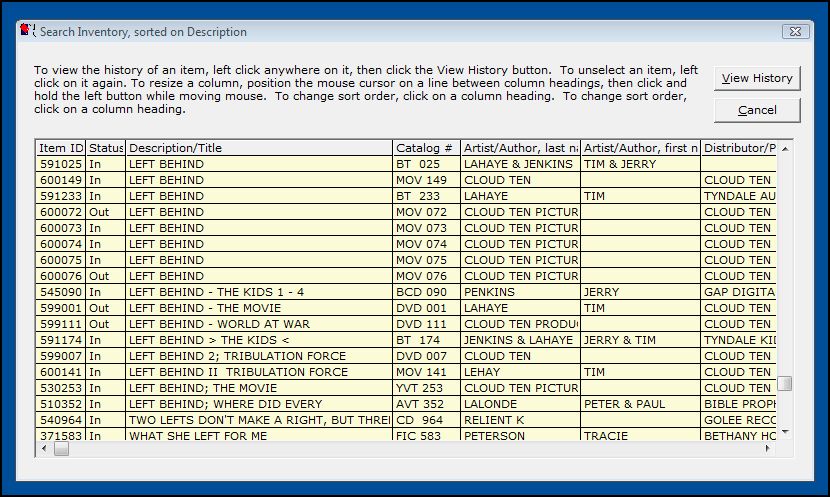Click the horizontal scrollbar left arrow

click(x=44, y=449)
